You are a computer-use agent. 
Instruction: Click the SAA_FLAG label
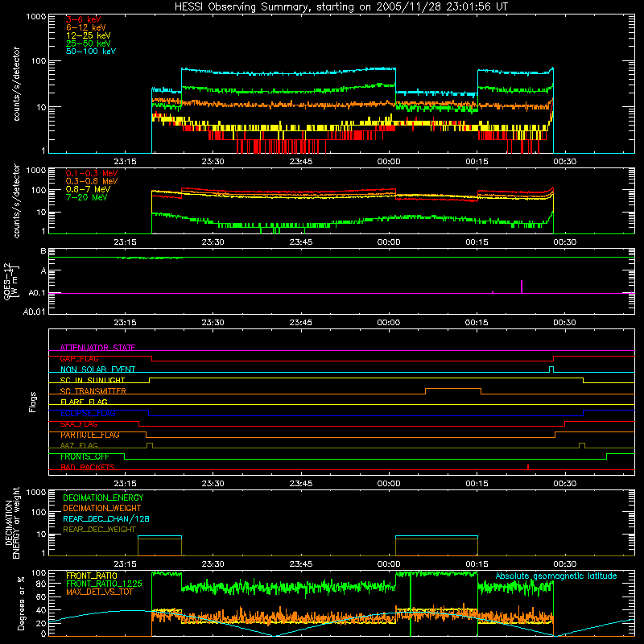point(79,424)
